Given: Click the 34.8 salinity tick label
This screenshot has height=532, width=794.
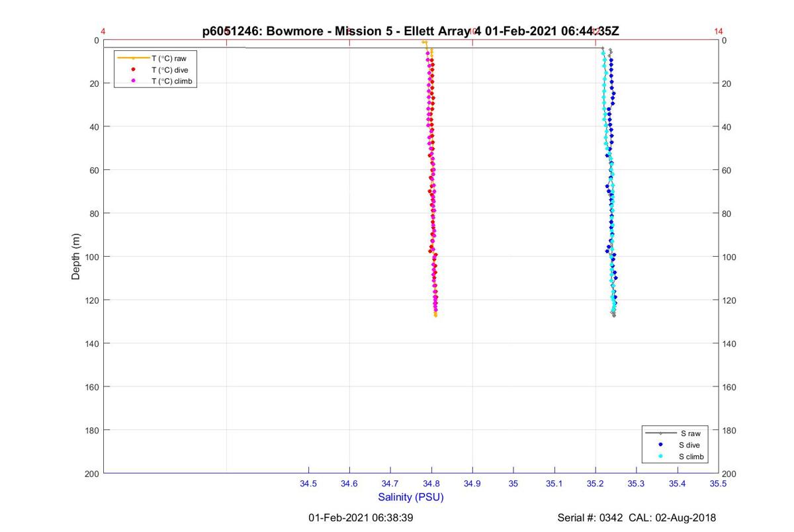Looking at the screenshot, I should pos(431,484).
